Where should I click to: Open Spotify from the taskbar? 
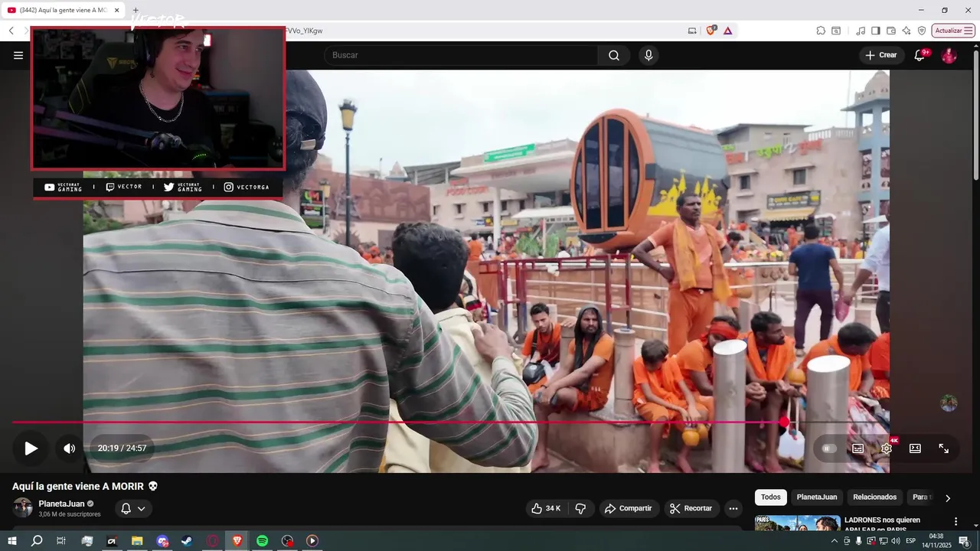tap(262, 541)
